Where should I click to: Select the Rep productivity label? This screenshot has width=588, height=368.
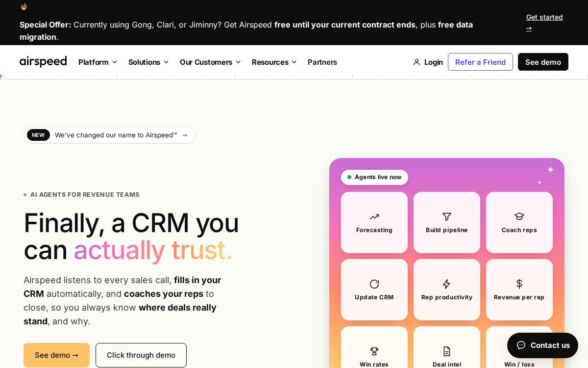pos(447,297)
